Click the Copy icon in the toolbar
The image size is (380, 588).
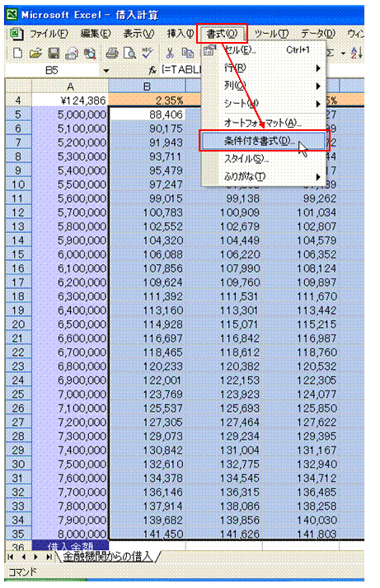point(187,54)
